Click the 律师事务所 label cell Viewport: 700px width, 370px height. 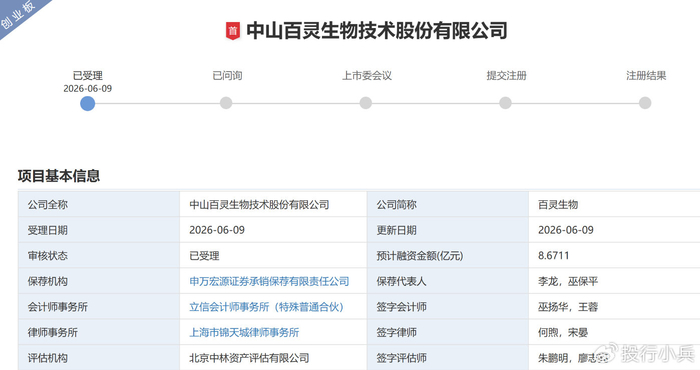click(x=99, y=333)
